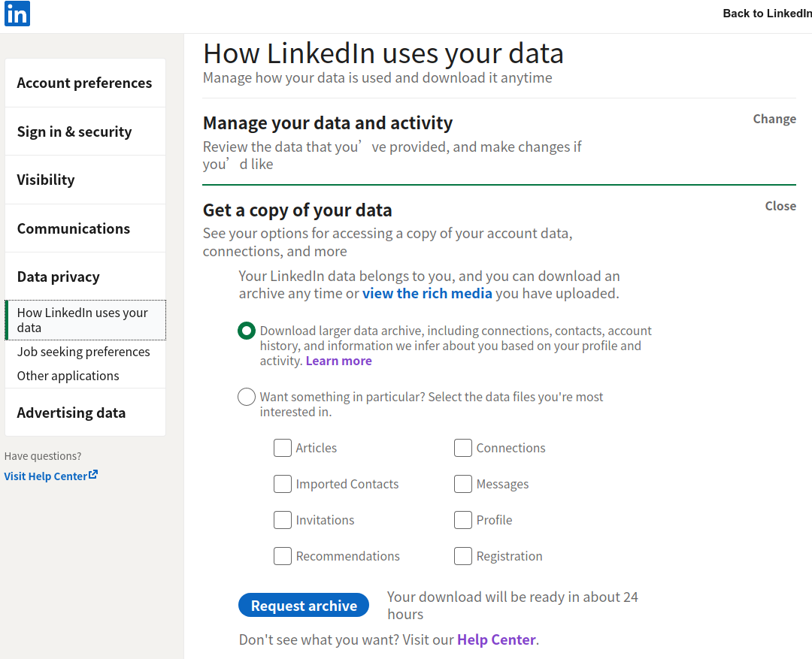Toggle the Invitations checkbox
The image size is (812, 659).
point(283,520)
